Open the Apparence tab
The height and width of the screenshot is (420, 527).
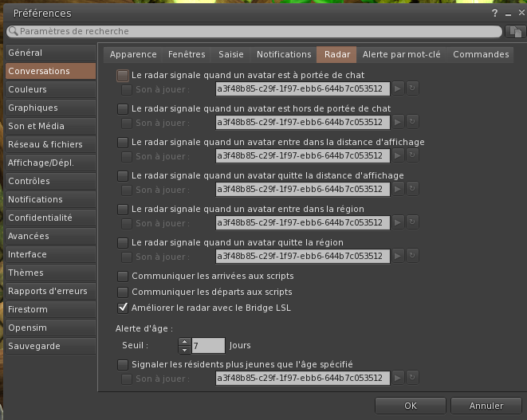pos(133,54)
